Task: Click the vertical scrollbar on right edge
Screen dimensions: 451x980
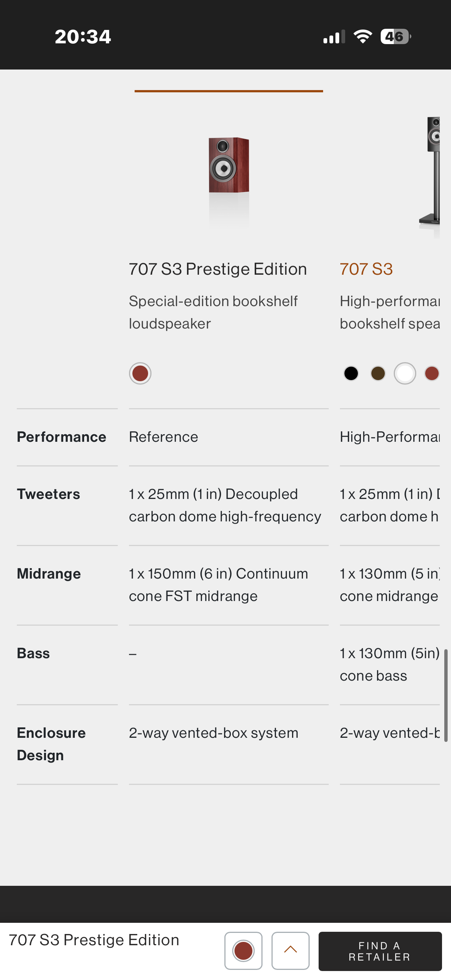Action: [x=446, y=696]
